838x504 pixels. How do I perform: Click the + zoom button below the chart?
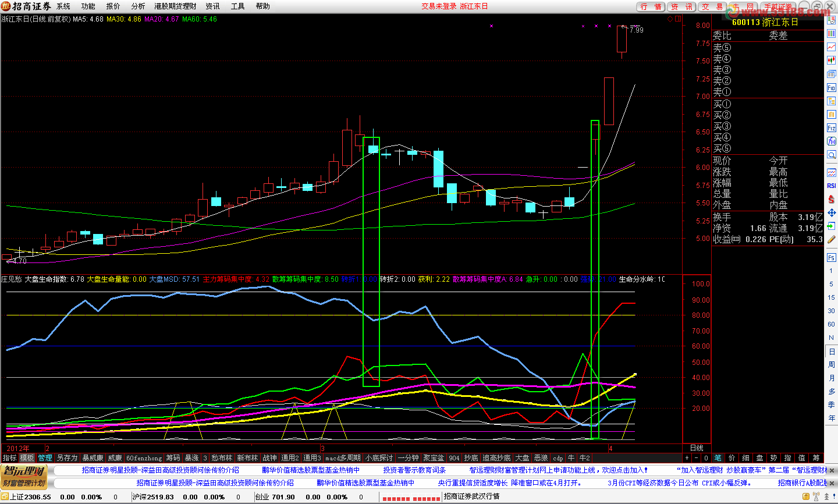coord(687,458)
